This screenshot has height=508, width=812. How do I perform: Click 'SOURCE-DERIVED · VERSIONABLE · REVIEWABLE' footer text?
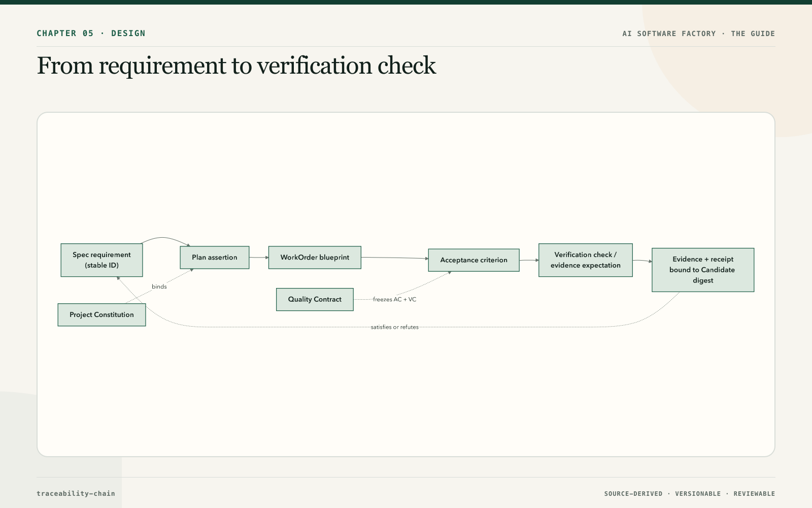pyautogui.click(x=690, y=494)
